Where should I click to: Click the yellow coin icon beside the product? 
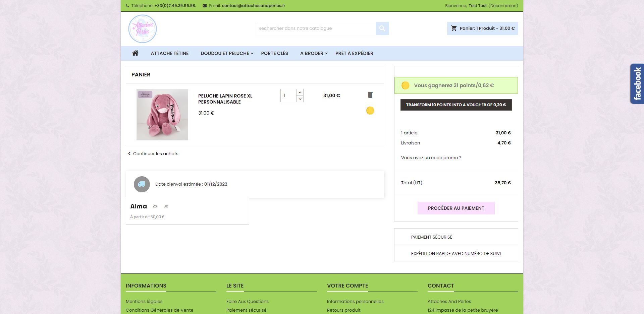pyautogui.click(x=370, y=111)
